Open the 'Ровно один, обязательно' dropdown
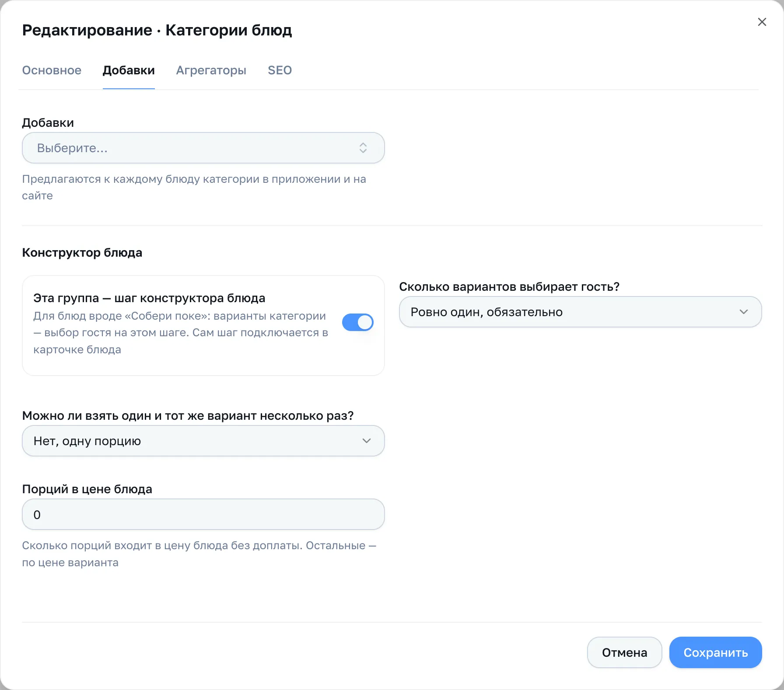 (x=580, y=312)
